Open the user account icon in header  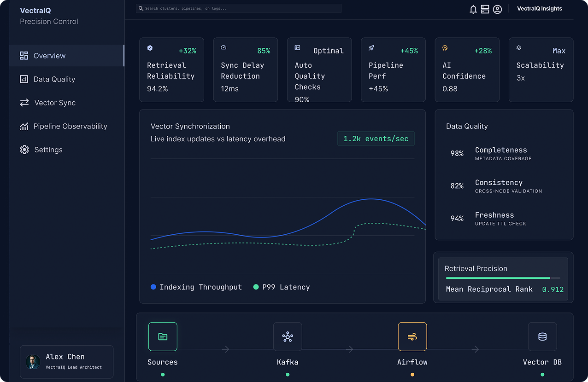[x=497, y=9]
